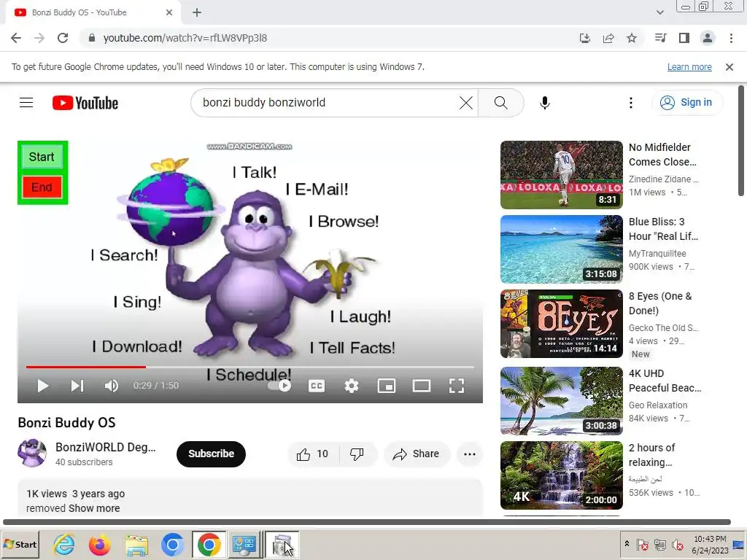This screenshot has width=747, height=560.
Task: Click the muted speaker tray icon
Action: [677, 544]
